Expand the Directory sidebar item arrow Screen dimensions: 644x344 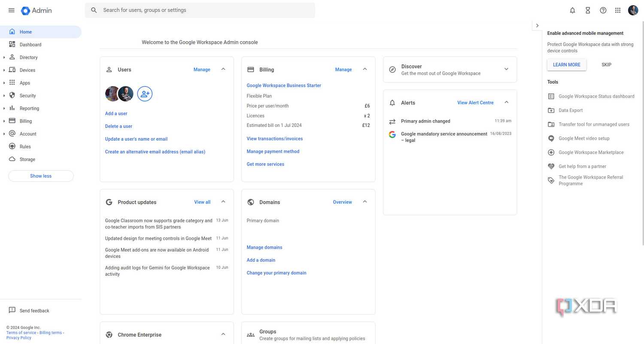coord(4,57)
